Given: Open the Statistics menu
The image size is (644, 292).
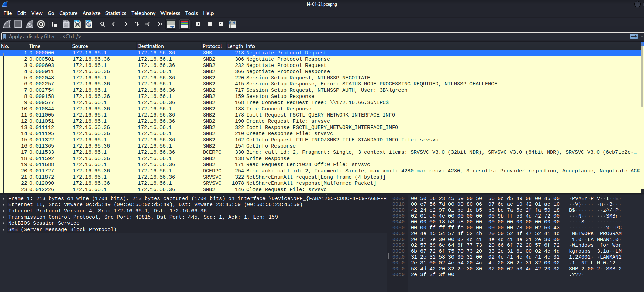Looking at the screenshot, I should (116, 13).
